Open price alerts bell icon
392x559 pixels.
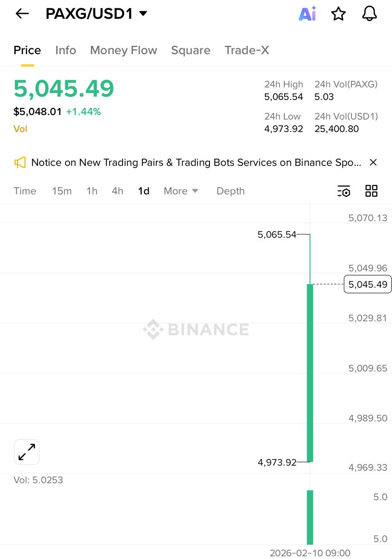369,14
